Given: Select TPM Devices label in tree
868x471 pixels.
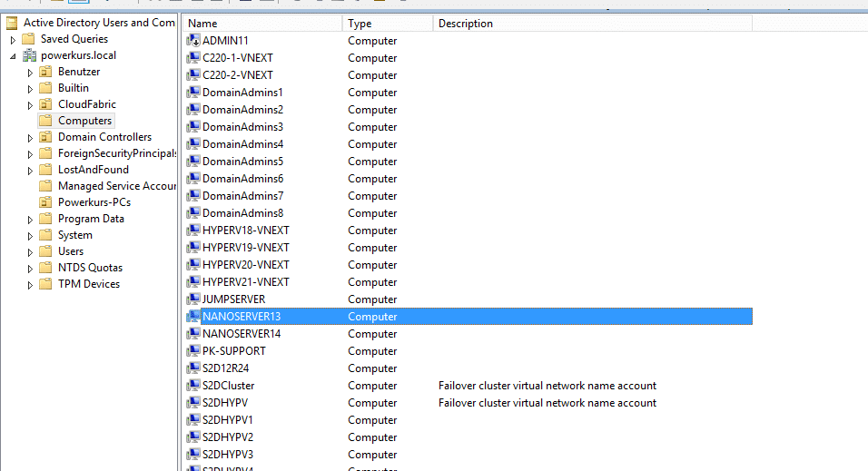Looking at the screenshot, I should point(89,284).
